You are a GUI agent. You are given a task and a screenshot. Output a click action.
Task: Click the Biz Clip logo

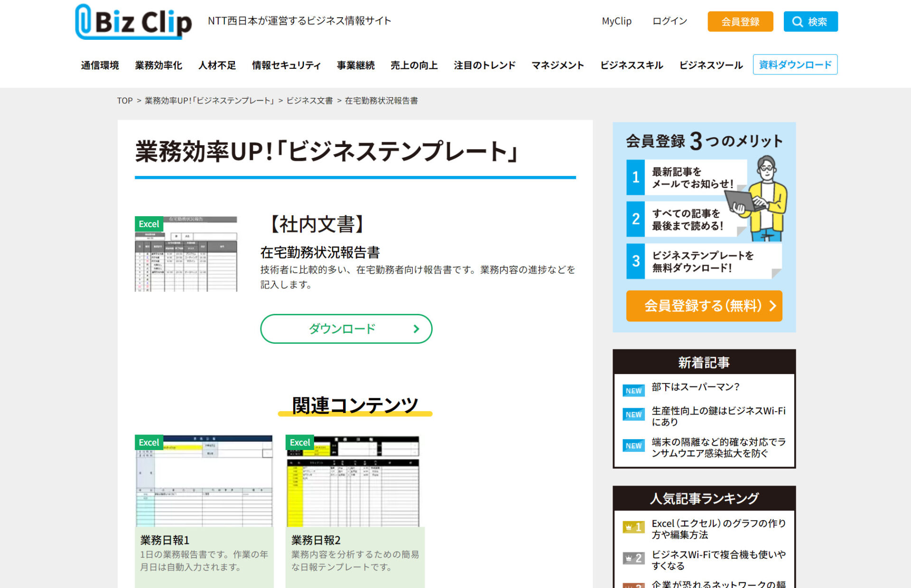(133, 21)
